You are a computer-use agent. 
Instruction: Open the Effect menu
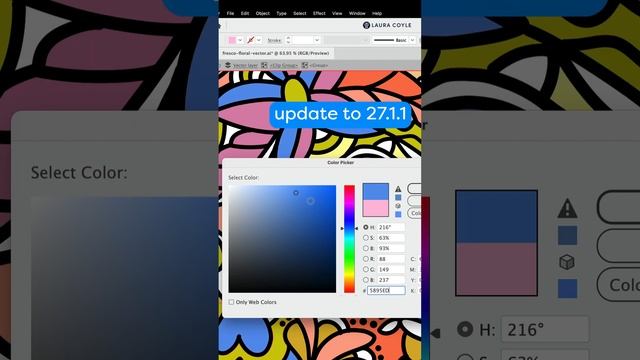click(x=319, y=13)
